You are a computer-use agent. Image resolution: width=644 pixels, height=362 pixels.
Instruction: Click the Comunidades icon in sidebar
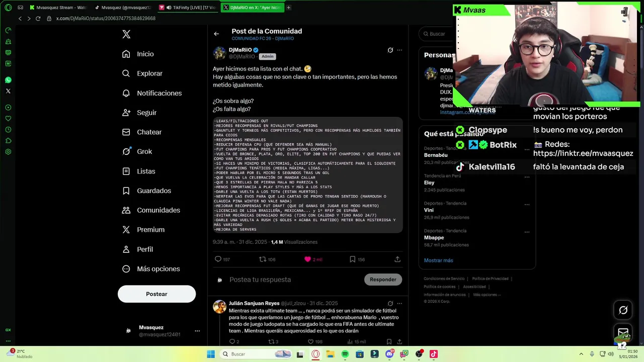pos(126,210)
